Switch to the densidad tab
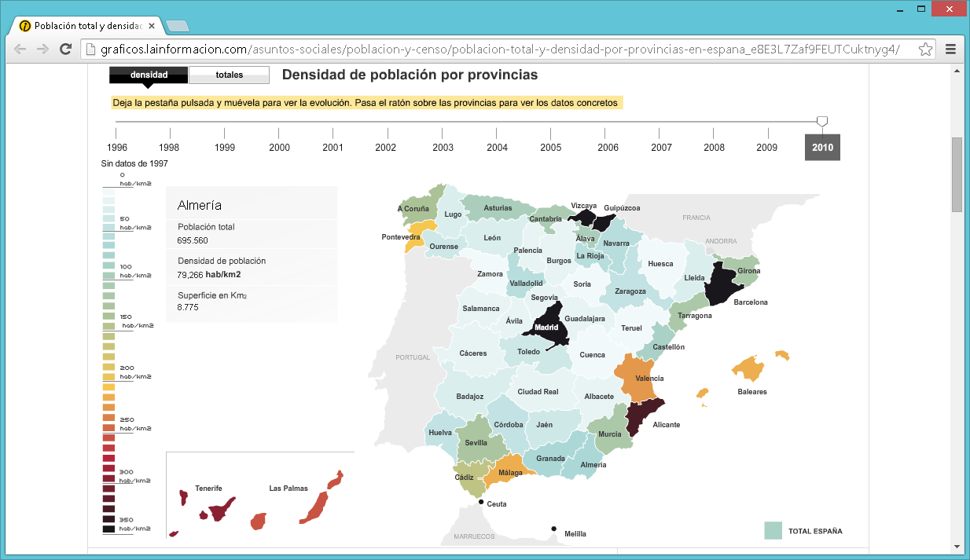Viewport: 970px width, 560px height. [149, 75]
